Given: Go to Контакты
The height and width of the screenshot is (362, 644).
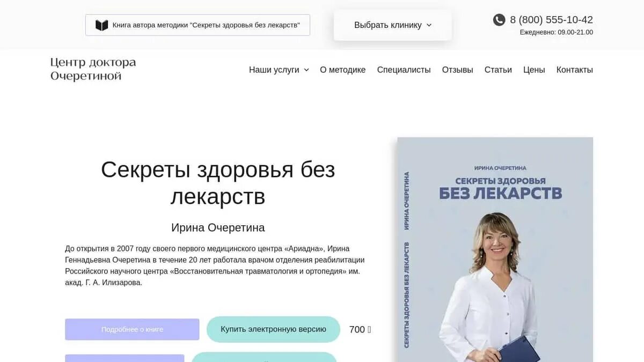Looking at the screenshot, I should tap(575, 70).
